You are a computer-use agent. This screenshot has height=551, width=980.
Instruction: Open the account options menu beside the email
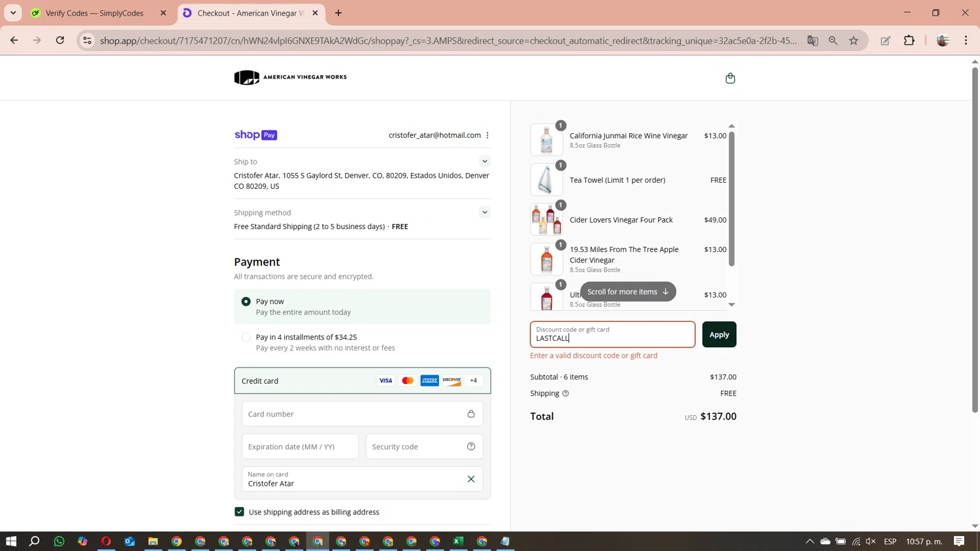487,135
